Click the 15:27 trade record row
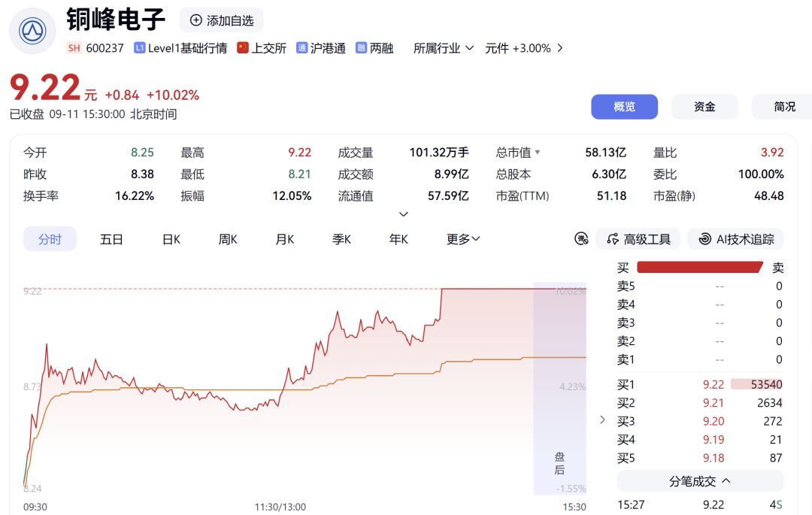This screenshot has width=812, height=515. tap(700, 504)
